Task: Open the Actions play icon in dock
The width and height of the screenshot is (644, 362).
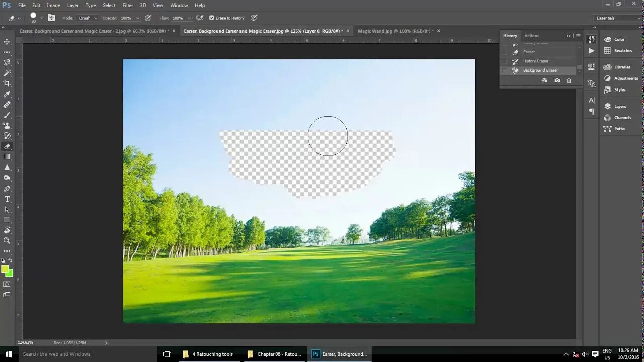Action: [592, 51]
